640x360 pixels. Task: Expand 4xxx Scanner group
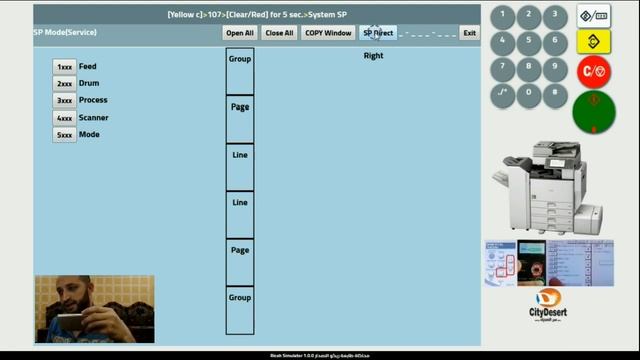click(x=64, y=118)
